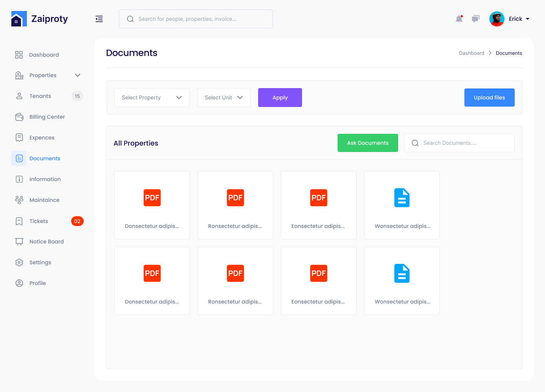Click the Maintaince sidebar icon
Viewport: 545px width, 392px height.
(19, 200)
